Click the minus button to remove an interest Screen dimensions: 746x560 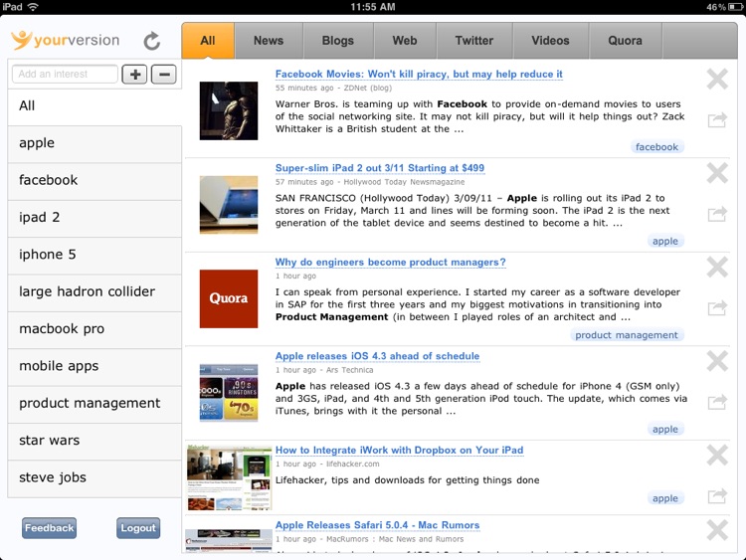[164, 75]
